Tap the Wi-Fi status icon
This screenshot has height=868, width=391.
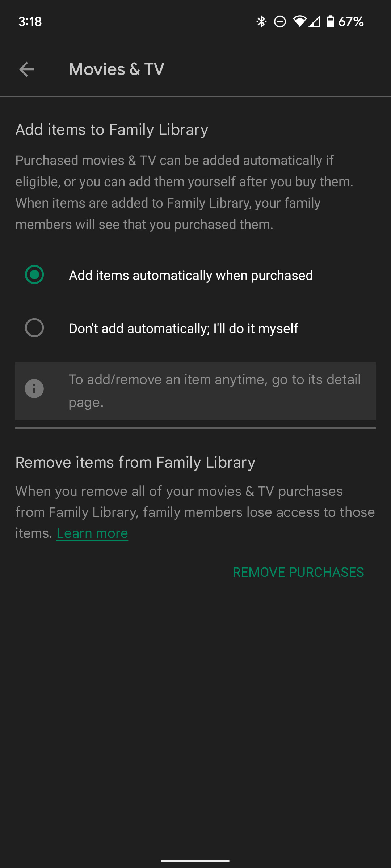click(x=300, y=22)
